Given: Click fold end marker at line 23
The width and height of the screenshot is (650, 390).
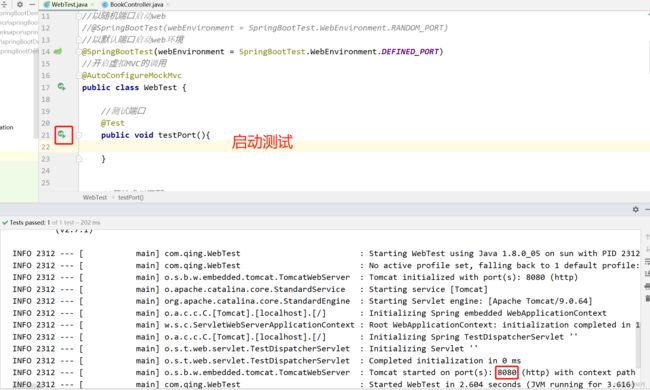Looking at the screenshot, I should point(78,159).
